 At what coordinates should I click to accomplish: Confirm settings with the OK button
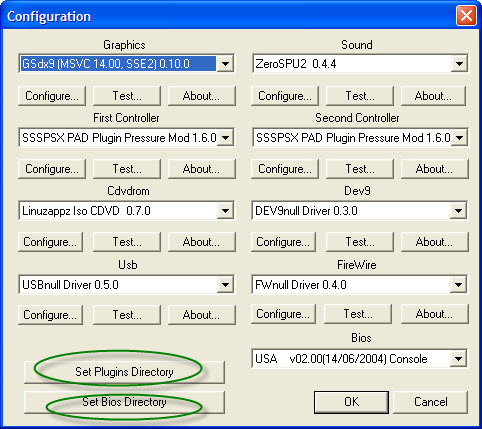click(351, 402)
